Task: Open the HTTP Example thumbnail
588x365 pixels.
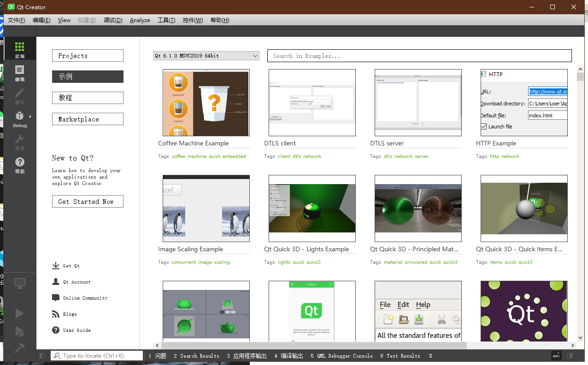Action: pos(524,103)
